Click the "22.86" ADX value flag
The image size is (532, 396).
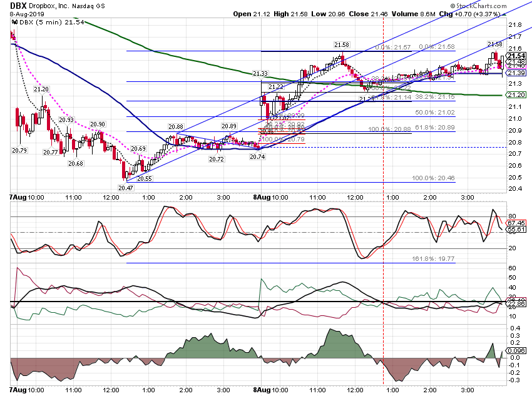[516, 304]
